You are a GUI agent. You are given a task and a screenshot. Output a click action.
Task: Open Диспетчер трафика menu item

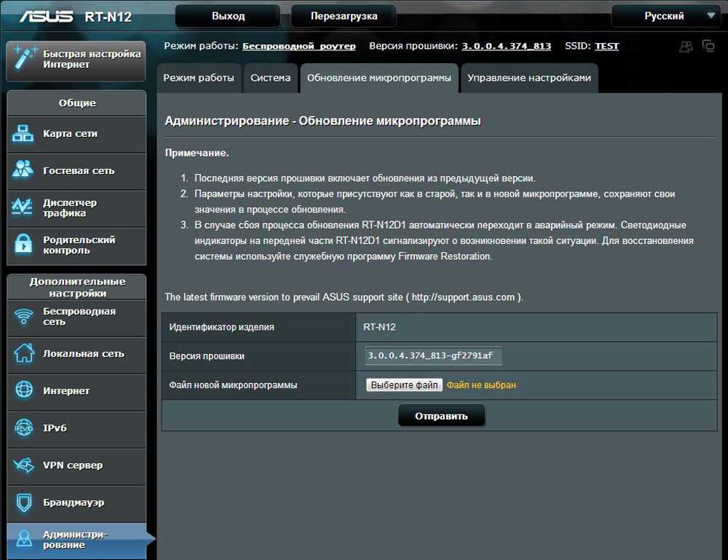(76, 208)
